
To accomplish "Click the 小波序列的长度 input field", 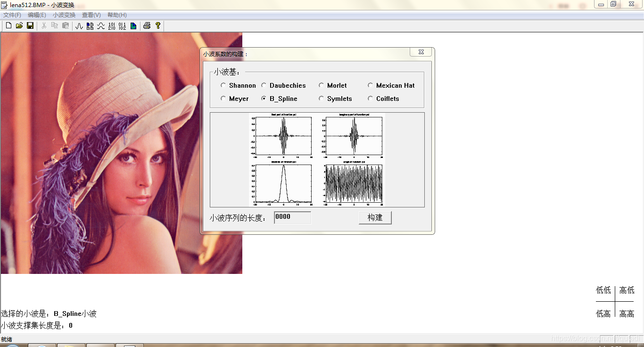I will click(x=292, y=217).
